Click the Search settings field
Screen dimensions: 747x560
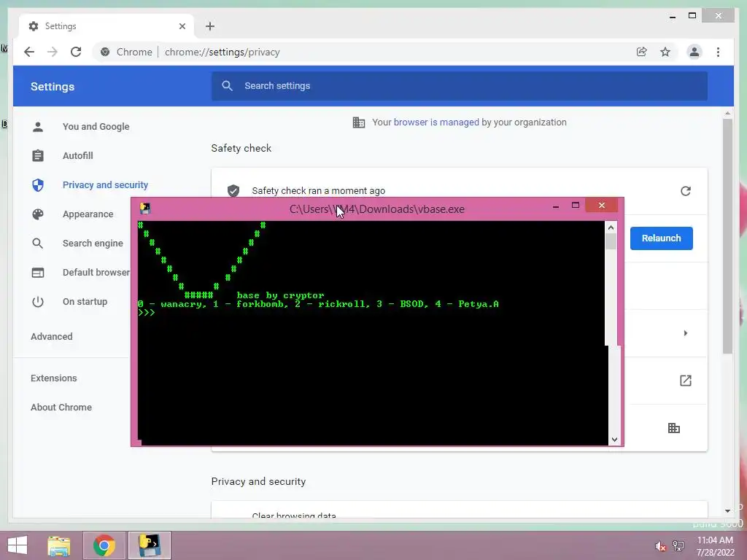point(460,86)
